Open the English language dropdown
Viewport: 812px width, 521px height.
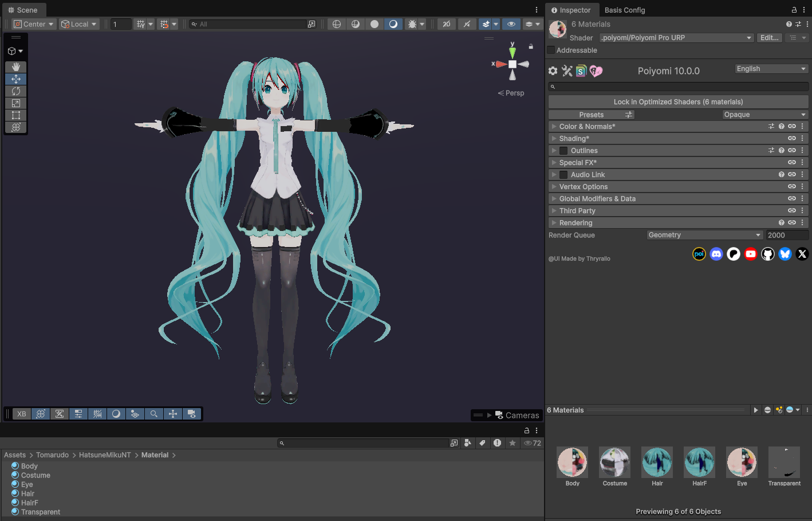771,69
